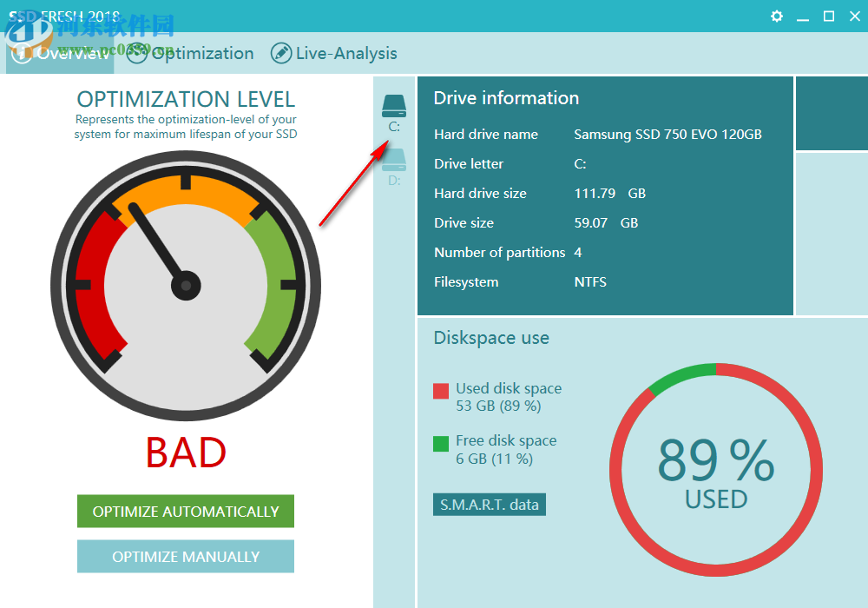Click the Hard drive name label

pos(486,135)
